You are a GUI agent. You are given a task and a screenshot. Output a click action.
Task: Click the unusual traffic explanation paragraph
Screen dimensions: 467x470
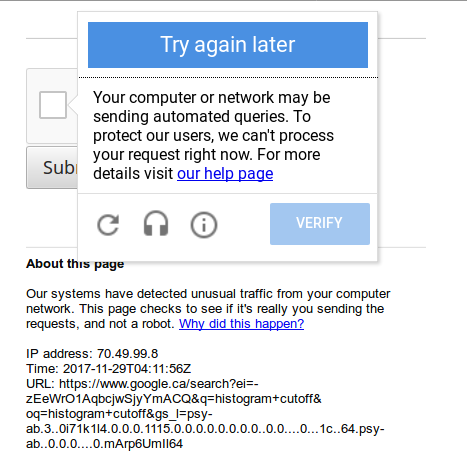[208, 309]
